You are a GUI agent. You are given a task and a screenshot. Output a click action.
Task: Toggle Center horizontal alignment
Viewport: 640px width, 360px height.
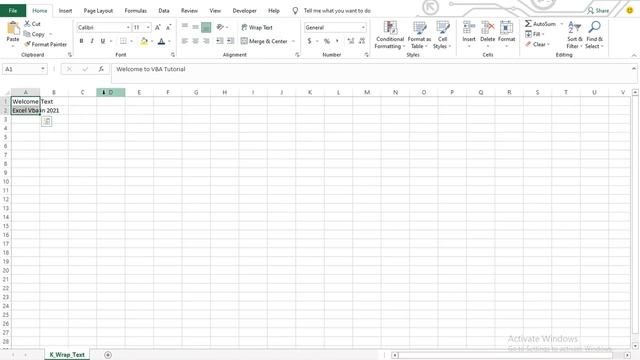point(196,41)
